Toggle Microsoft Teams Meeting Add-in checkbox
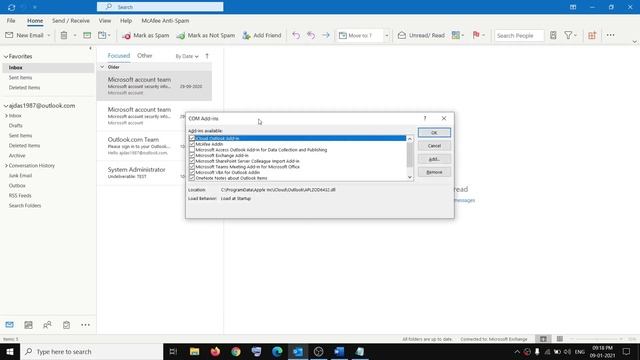 pos(192,167)
